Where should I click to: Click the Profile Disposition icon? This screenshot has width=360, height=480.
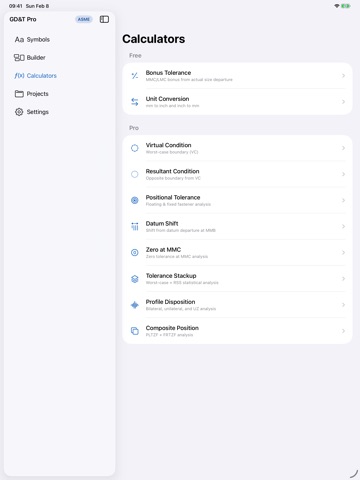(135, 305)
